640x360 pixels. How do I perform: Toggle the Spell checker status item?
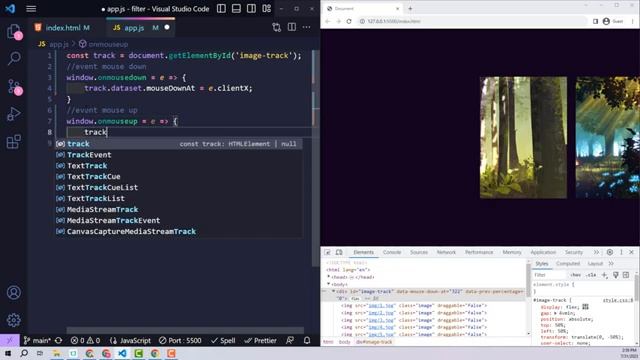click(x=223, y=340)
